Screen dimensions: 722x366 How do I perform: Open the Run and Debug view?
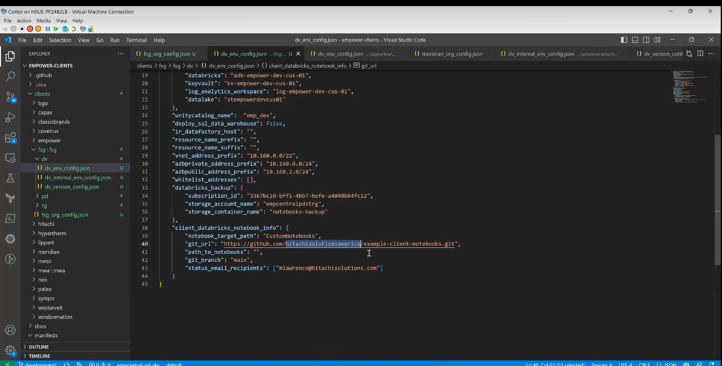tap(10, 117)
